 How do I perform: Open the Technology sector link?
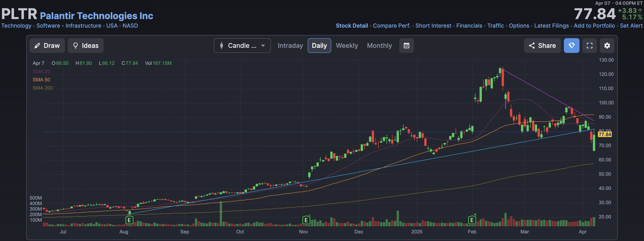[16, 26]
